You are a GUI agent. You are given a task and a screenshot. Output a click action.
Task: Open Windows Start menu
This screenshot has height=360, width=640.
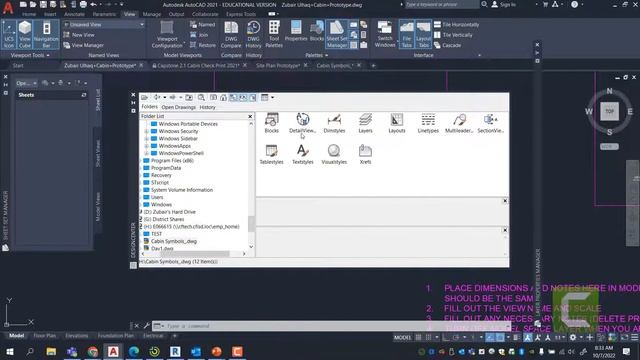[x=9, y=351]
